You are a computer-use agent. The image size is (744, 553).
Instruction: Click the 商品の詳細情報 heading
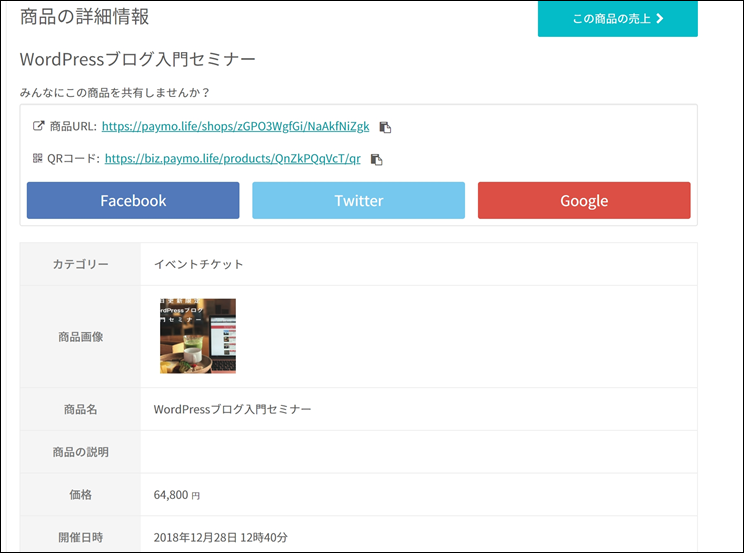coord(84,17)
